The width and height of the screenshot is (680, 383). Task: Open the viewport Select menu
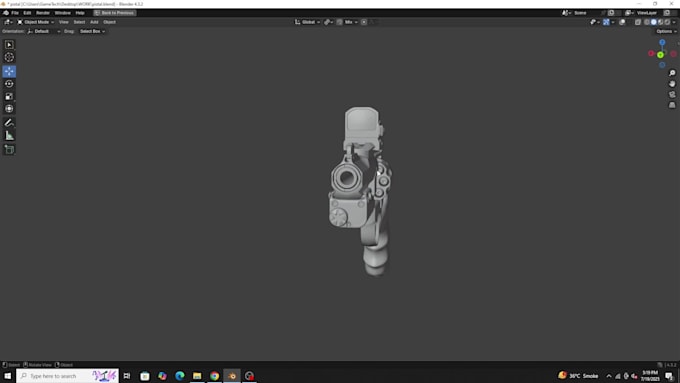[79, 22]
